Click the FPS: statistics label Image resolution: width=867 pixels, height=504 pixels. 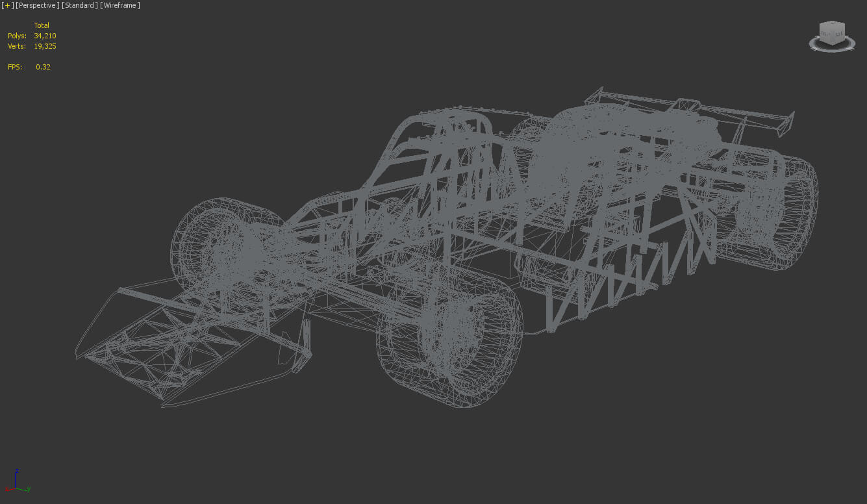tap(15, 67)
